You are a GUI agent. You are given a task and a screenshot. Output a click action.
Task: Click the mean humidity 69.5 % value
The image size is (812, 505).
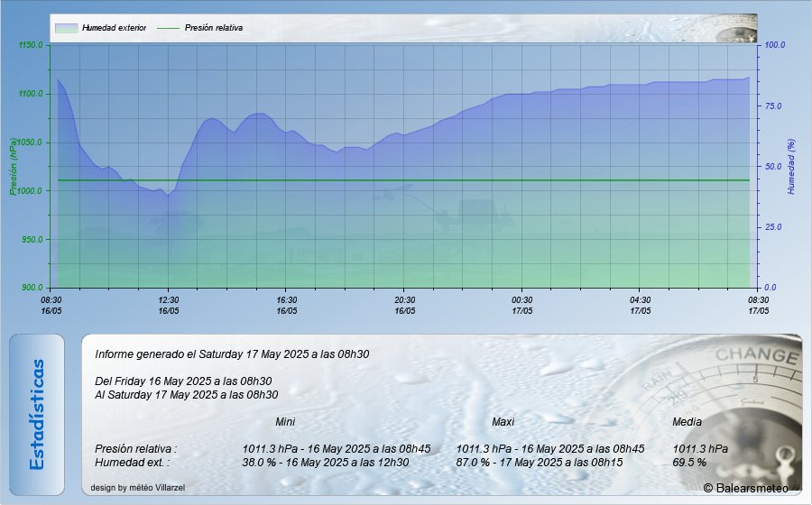[x=689, y=462]
